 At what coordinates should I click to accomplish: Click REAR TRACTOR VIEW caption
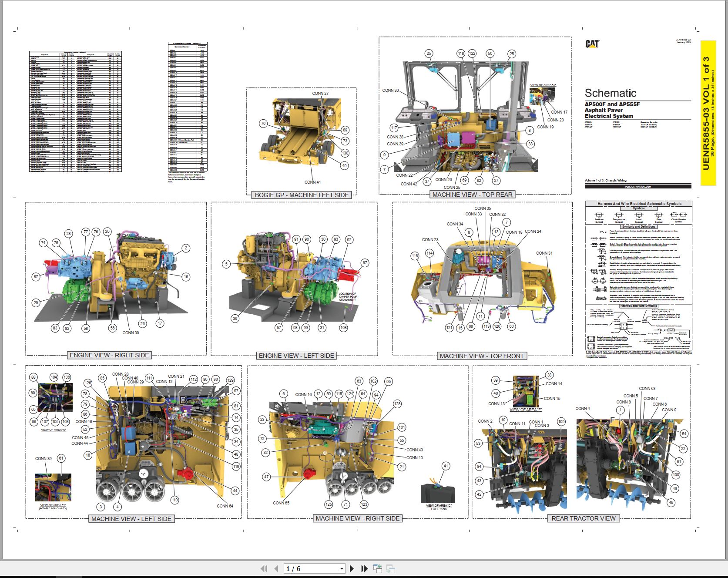583,518
